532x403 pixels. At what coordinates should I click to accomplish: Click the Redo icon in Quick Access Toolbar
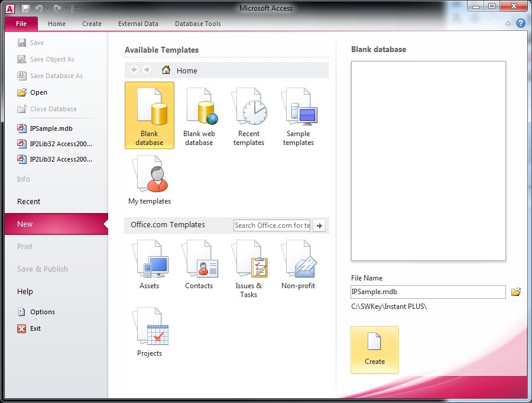[x=57, y=8]
